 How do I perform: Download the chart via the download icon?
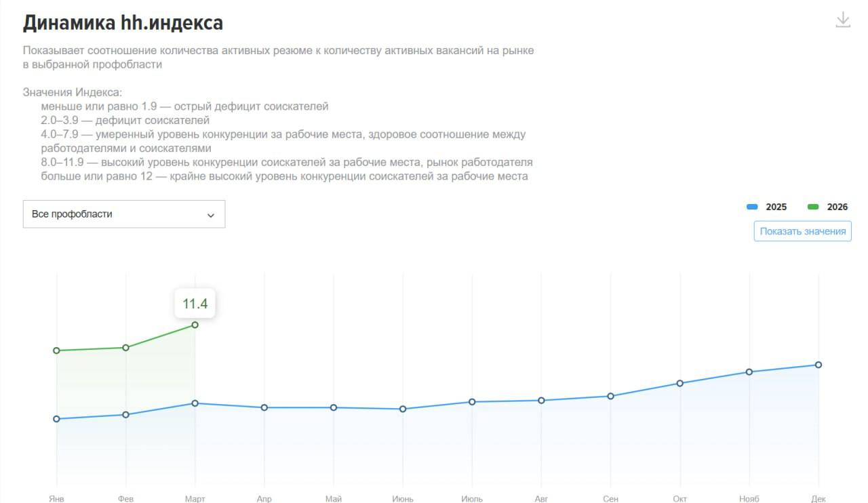coord(842,20)
